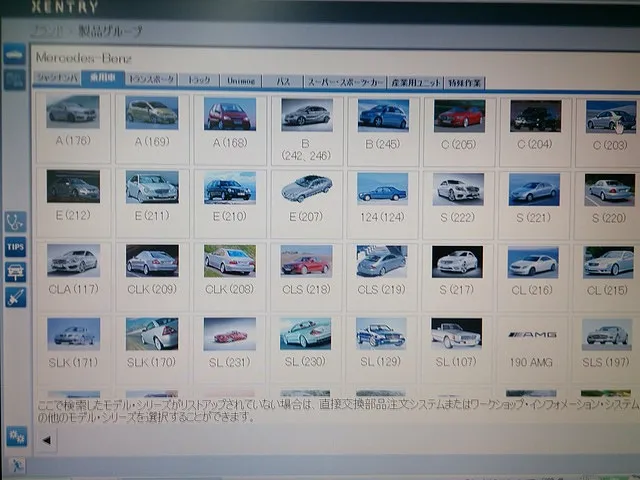Open the CLK (208) model
This screenshot has height=480, width=640.
coord(230,277)
